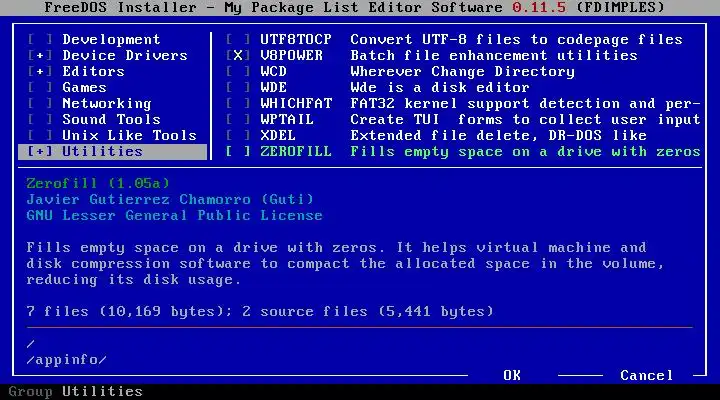Select the Networking group
The image size is (720, 400).
[x=107, y=104]
